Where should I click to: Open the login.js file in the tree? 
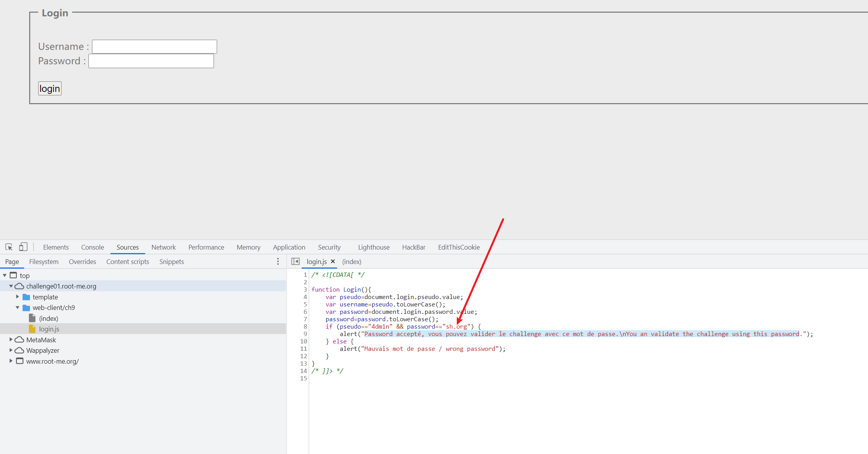point(49,329)
